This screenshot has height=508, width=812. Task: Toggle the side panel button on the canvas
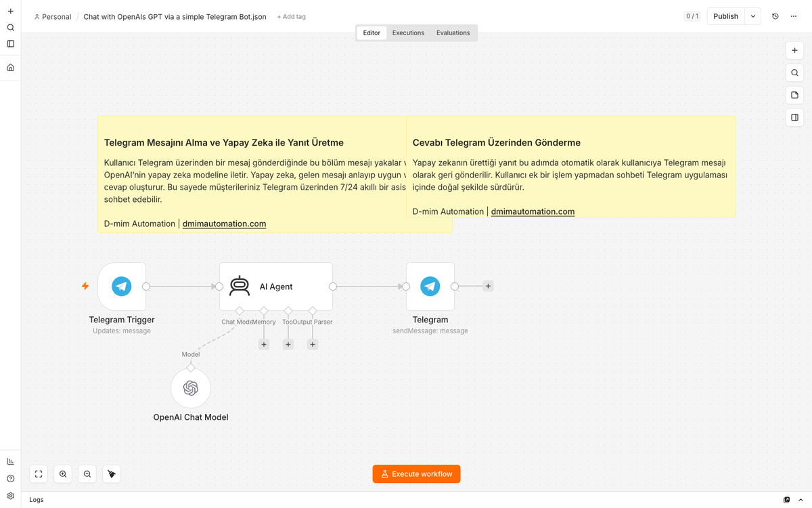pyautogui.click(x=794, y=118)
